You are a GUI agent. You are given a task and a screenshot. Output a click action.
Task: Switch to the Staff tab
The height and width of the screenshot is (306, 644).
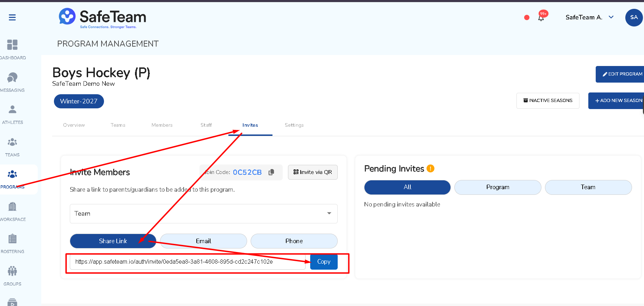click(206, 125)
